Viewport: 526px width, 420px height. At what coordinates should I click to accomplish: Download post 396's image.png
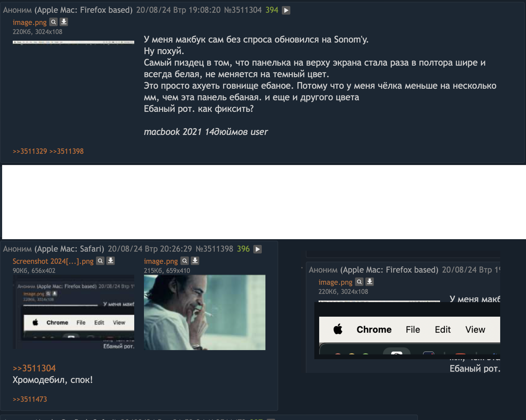tap(195, 261)
